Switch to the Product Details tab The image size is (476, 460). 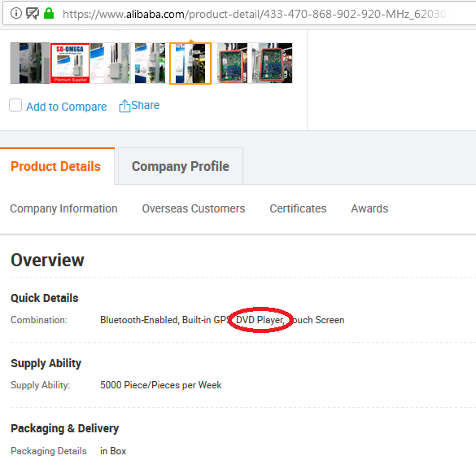point(56,167)
